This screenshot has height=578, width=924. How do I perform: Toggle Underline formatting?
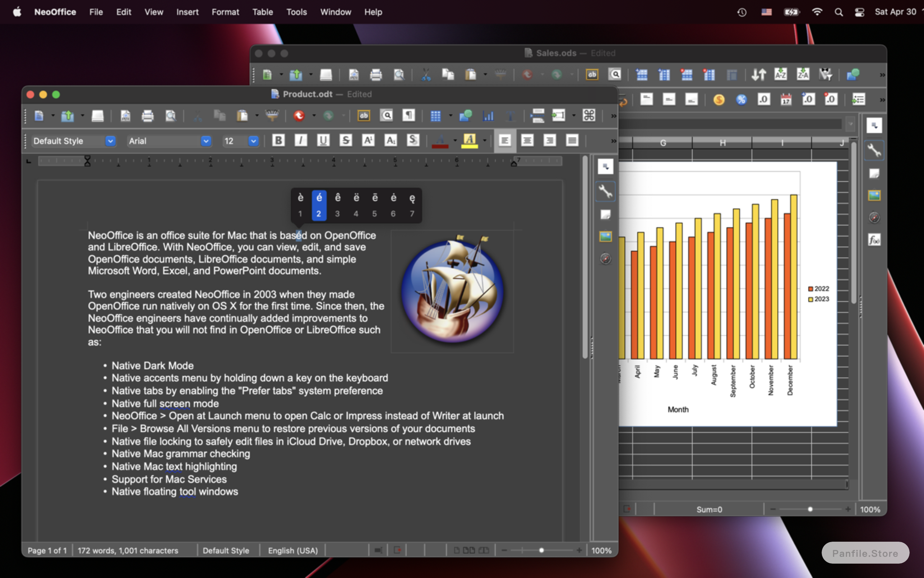click(323, 140)
